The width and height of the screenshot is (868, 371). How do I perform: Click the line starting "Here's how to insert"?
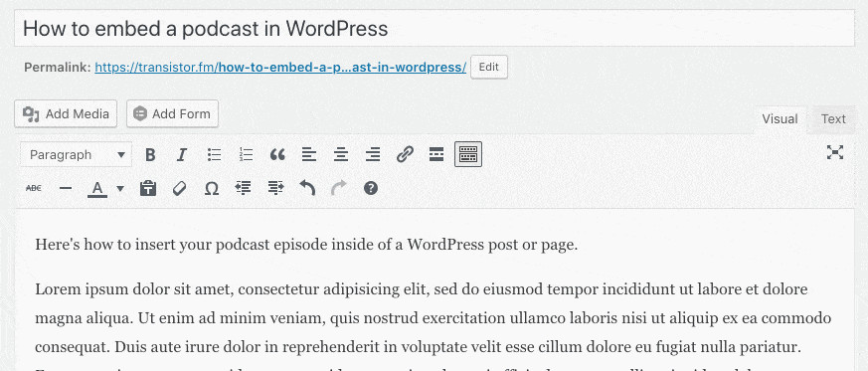point(306,245)
